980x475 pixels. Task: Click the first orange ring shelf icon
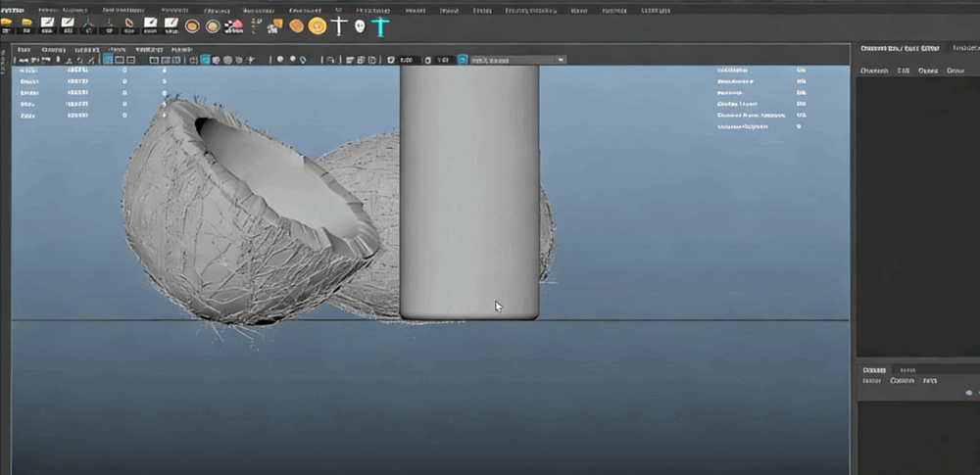click(192, 26)
